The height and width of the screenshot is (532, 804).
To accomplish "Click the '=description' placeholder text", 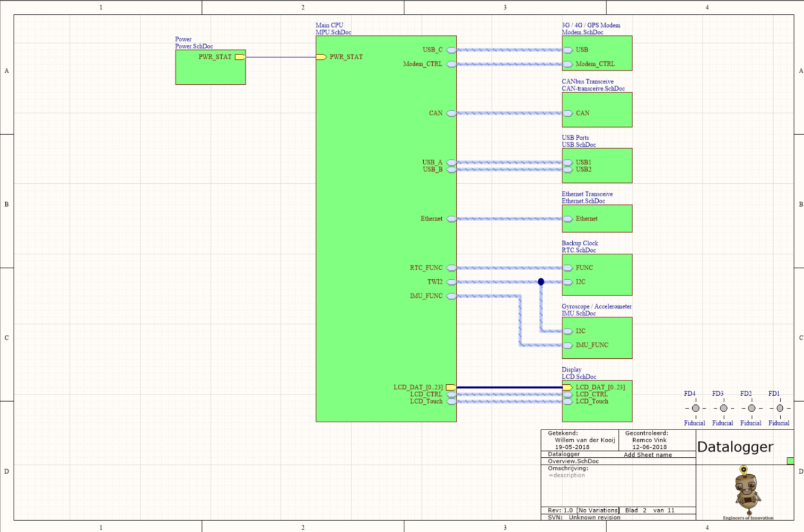I will (x=566, y=475).
